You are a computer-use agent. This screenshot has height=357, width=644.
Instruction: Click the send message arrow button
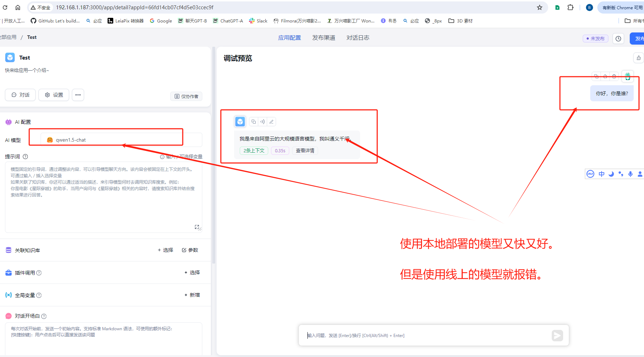click(x=557, y=335)
